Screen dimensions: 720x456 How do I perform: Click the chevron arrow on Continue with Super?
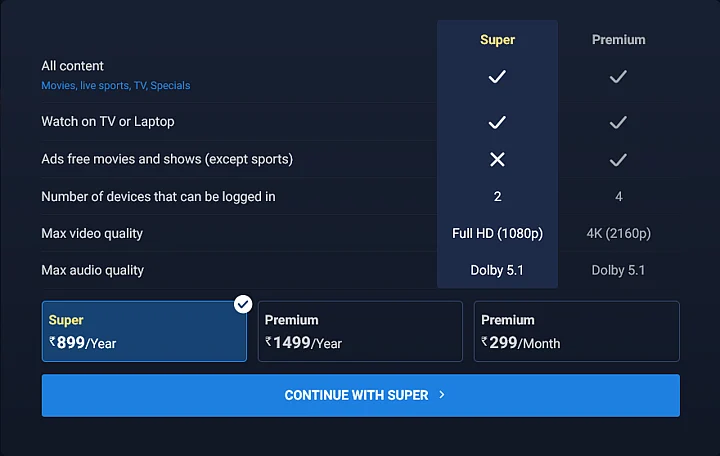(442, 395)
